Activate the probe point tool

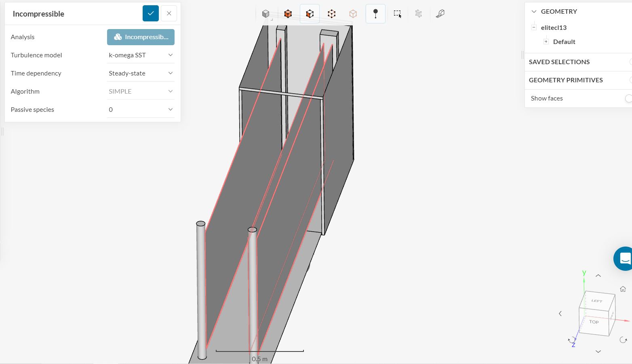(375, 13)
